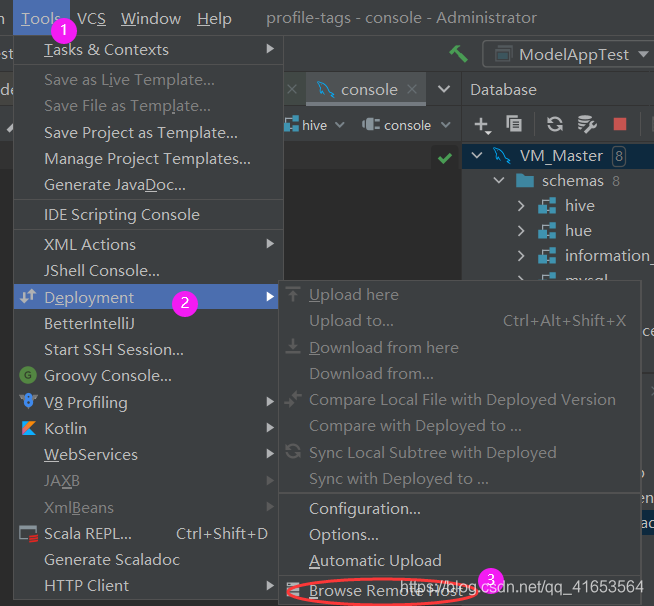654x606 pixels.
Task: Choose Generate Scaladoc
Action: tap(146, 559)
